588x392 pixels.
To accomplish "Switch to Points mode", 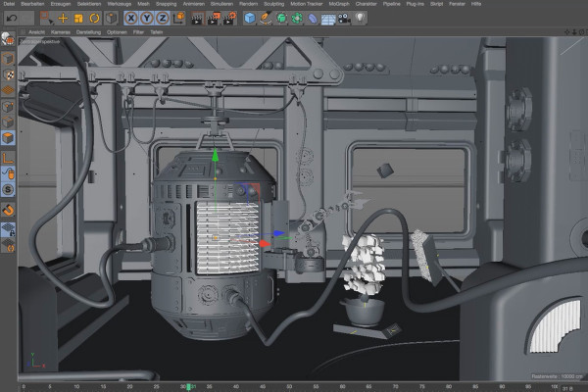I will coord(8,107).
